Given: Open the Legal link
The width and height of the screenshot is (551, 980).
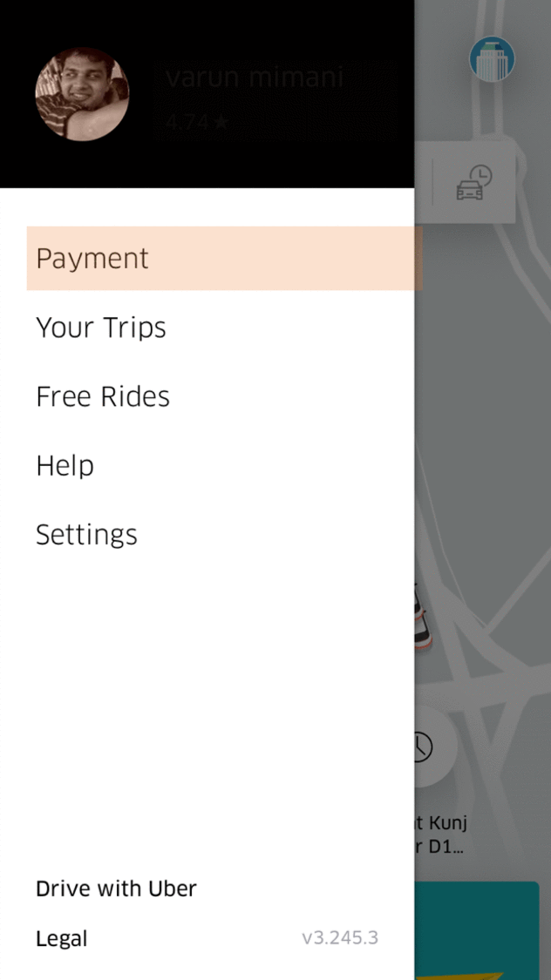Looking at the screenshot, I should 62,938.
